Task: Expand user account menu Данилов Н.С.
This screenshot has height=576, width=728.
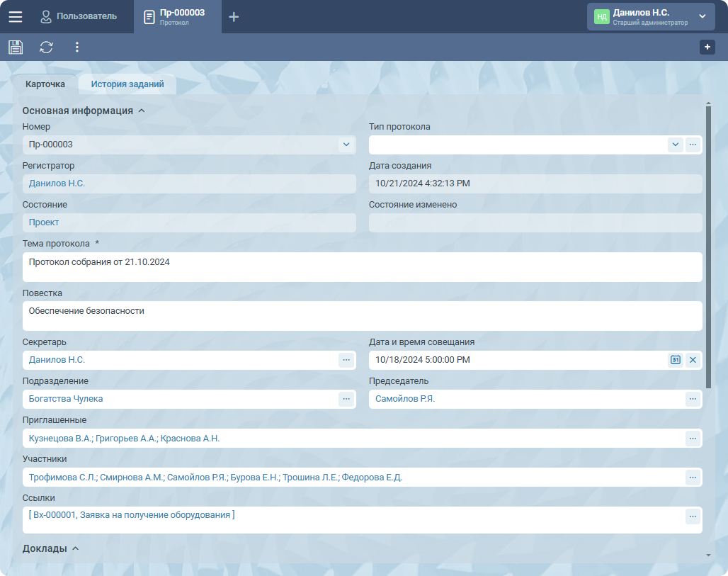Action: click(x=702, y=16)
